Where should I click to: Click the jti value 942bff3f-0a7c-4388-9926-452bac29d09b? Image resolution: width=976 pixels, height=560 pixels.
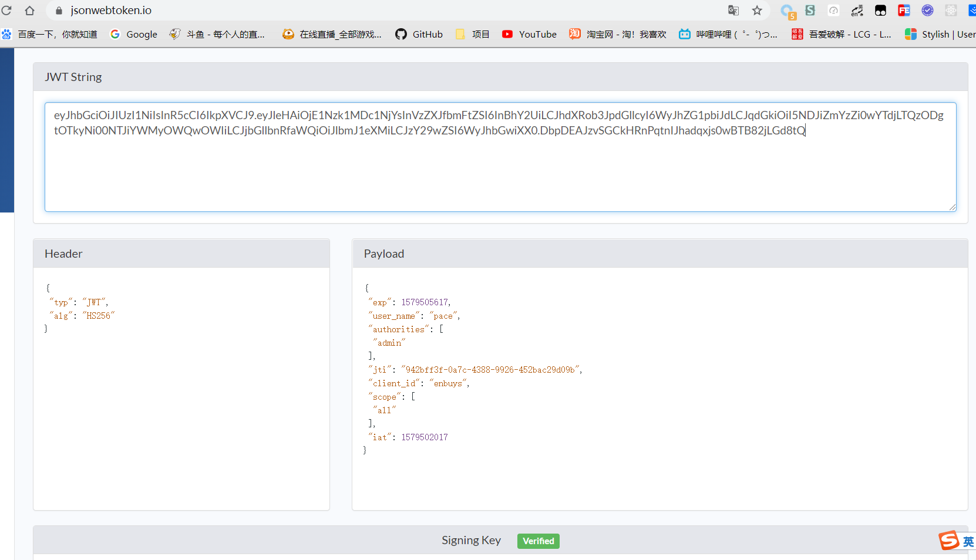tap(490, 370)
